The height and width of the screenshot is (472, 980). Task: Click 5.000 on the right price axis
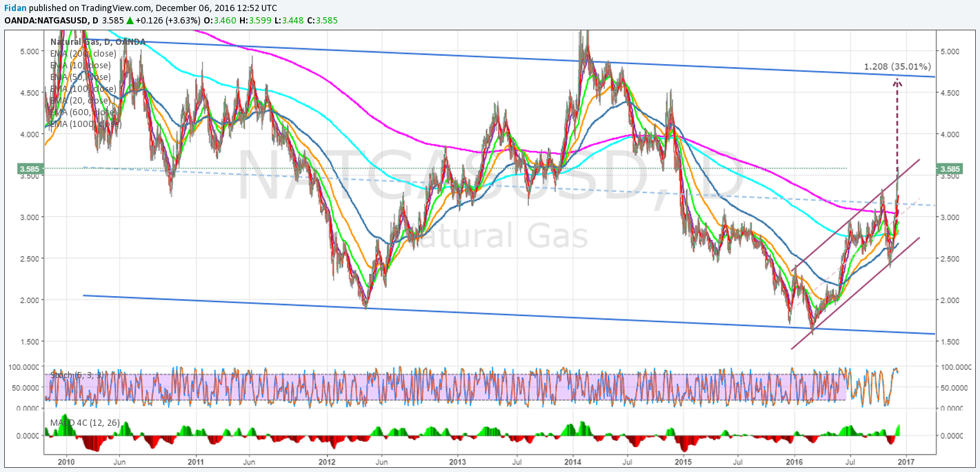point(952,51)
